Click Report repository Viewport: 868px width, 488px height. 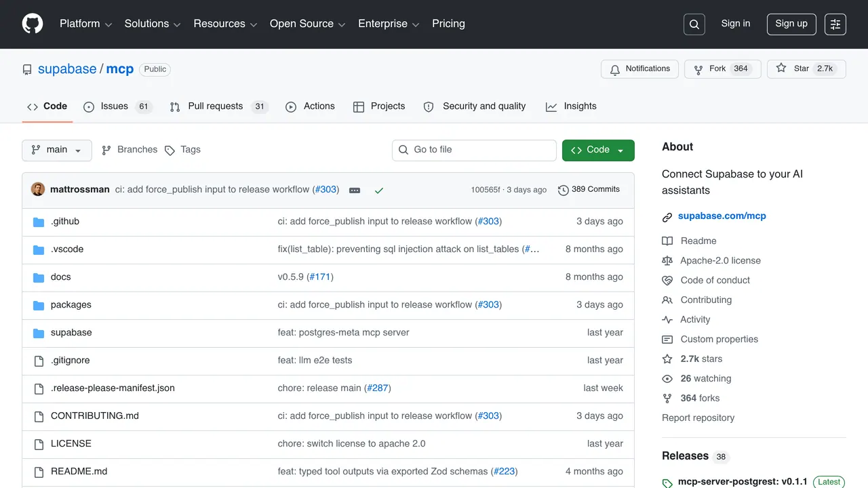coord(698,418)
